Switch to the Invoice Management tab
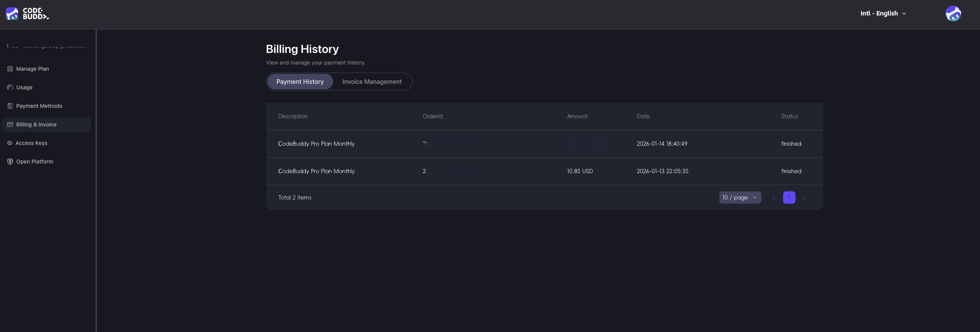The width and height of the screenshot is (980, 332). (x=372, y=82)
